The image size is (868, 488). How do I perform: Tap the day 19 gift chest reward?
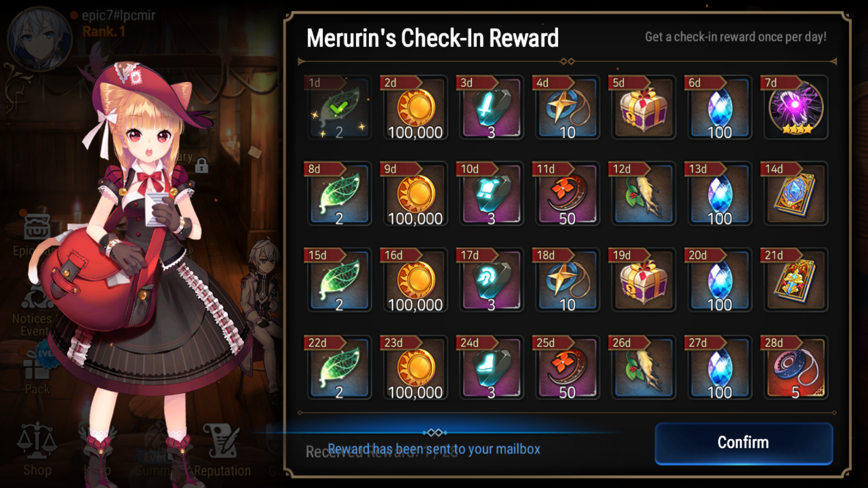643,280
